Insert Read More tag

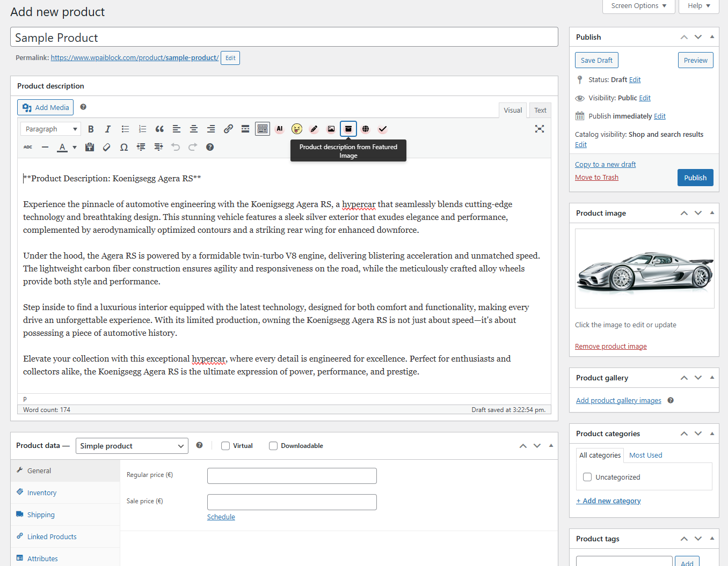click(245, 129)
